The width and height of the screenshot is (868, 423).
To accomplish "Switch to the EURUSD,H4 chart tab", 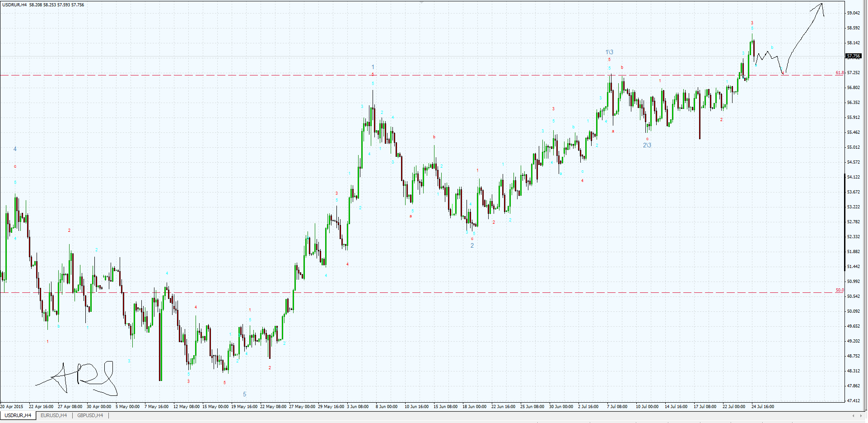I will [x=54, y=415].
